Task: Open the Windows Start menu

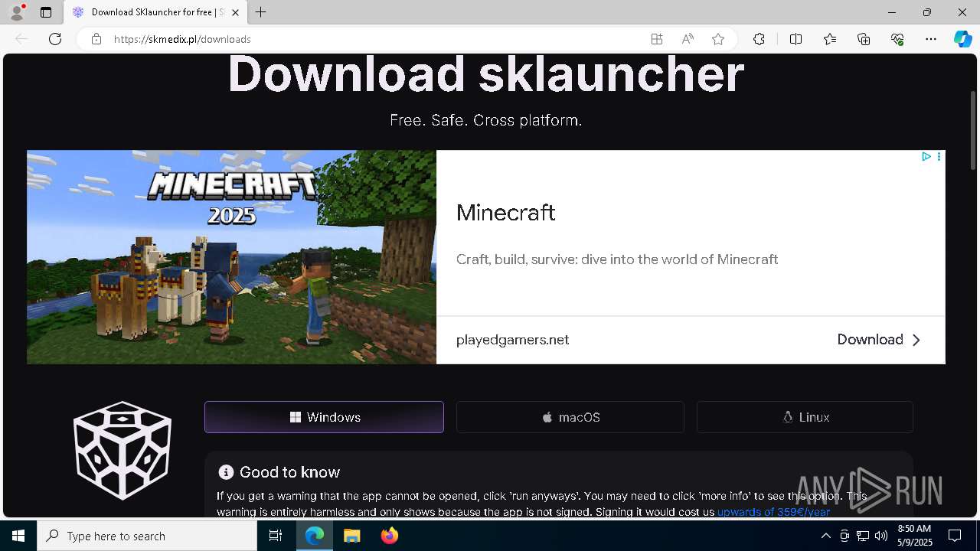Action: (18, 536)
